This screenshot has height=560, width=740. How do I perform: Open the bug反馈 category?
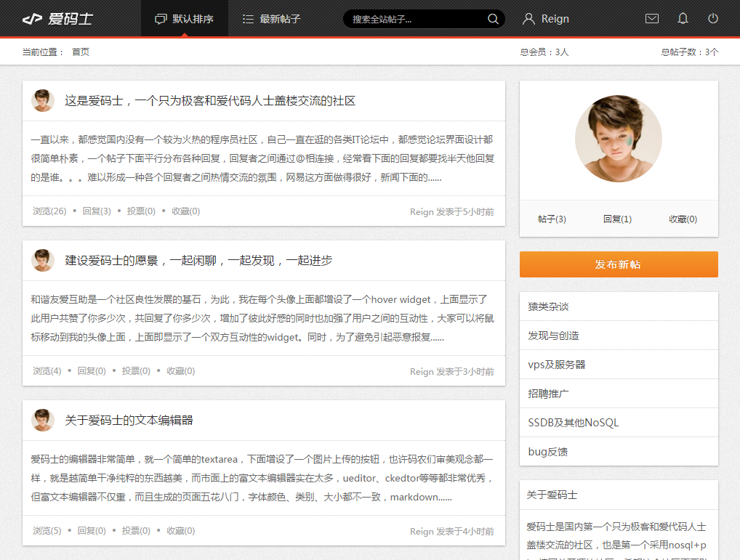pyautogui.click(x=547, y=452)
